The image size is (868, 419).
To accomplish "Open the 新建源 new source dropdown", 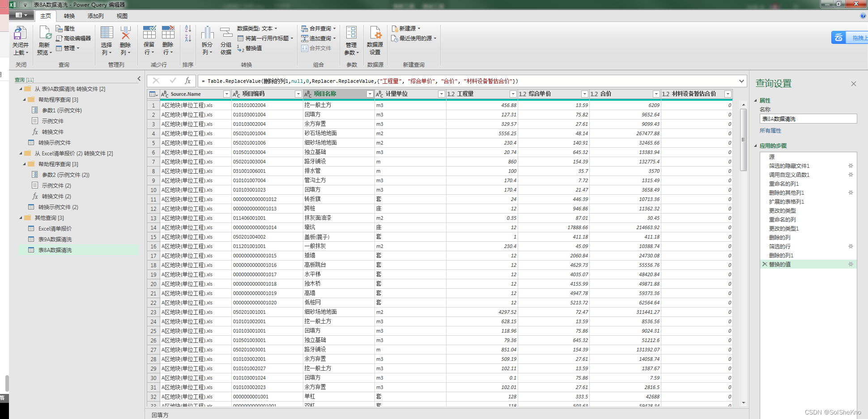I will 406,29.
